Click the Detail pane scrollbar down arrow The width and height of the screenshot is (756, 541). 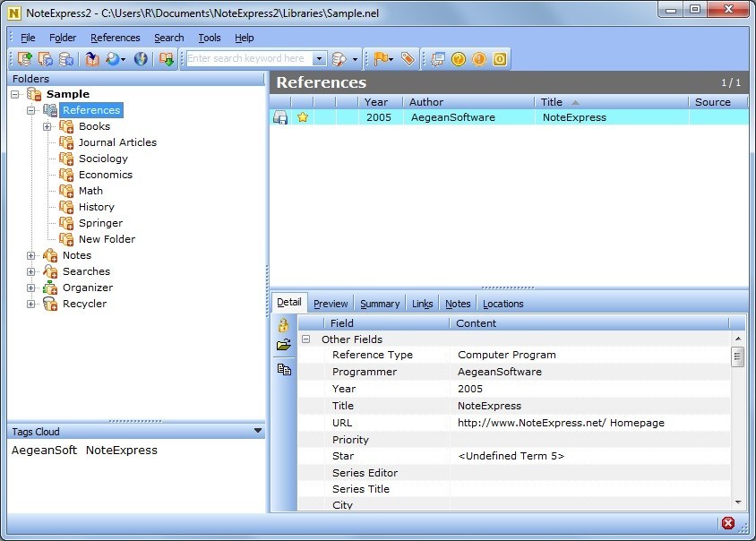tap(738, 502)
